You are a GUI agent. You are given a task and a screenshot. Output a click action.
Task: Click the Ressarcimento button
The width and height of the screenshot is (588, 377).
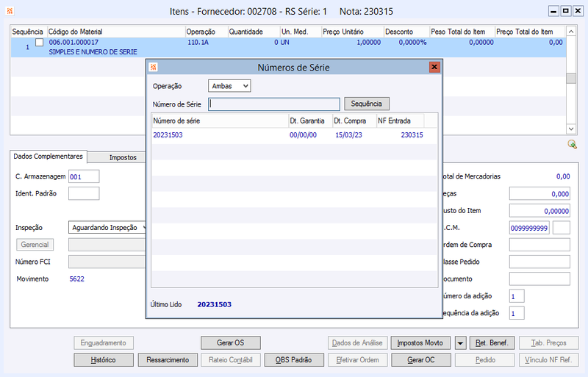point(168,360)
